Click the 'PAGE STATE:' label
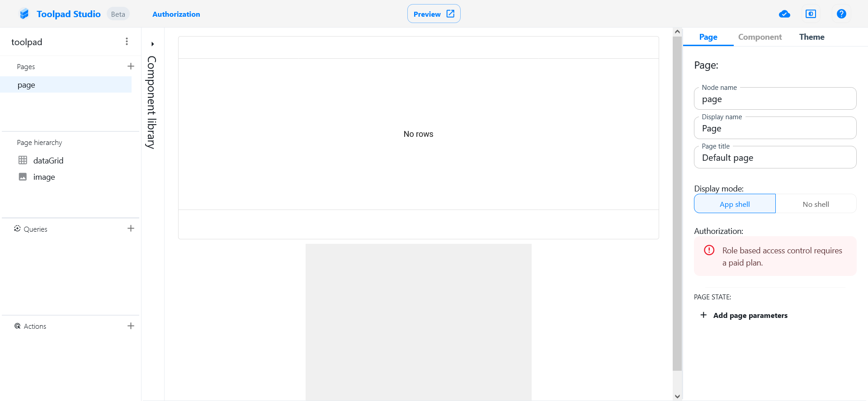The width and height of the screenshot is (868, 401). click(x=712, y=297)
